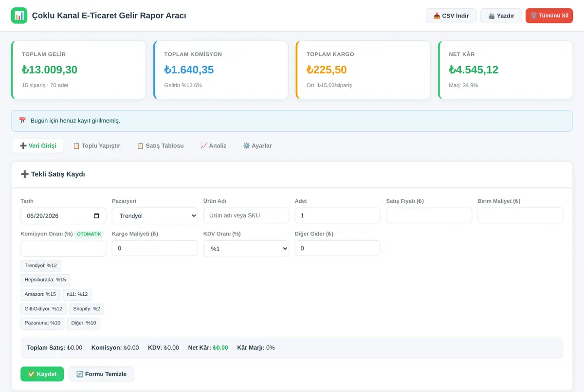Switch to the Veri Girişi tab

coord(38,146)
